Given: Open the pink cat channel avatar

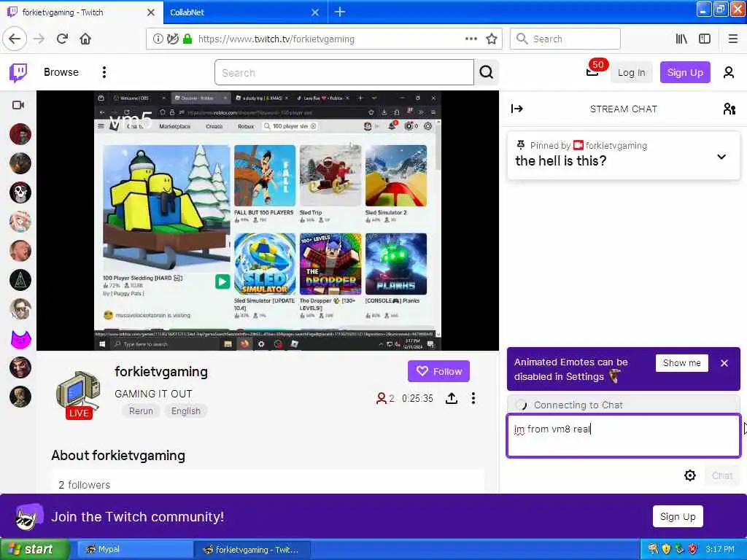Looking at the screenshot, I should point(20,338).
